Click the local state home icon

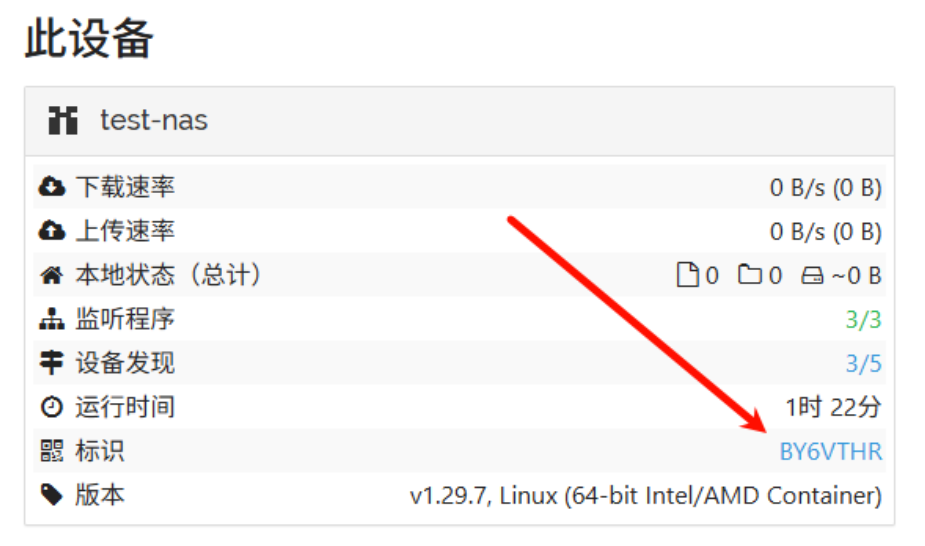52,275
